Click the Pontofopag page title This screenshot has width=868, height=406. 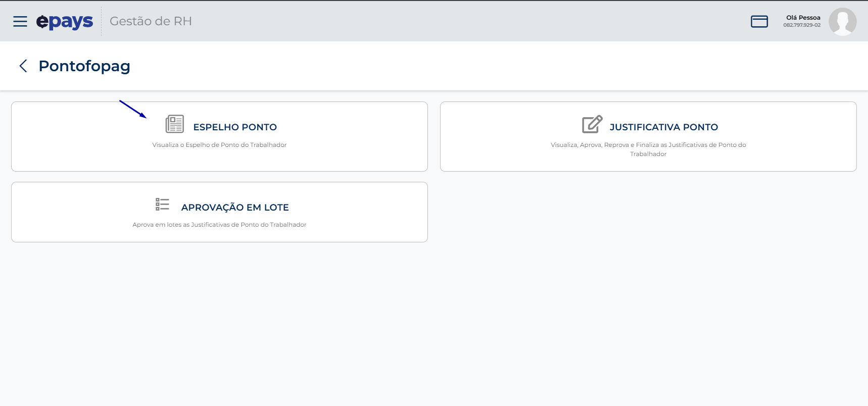84,66
